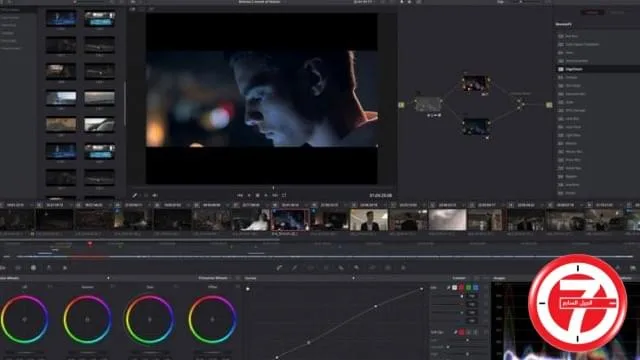Enable the blue curve channel button
Screen dimensions: 640x360
coord(476,288)
